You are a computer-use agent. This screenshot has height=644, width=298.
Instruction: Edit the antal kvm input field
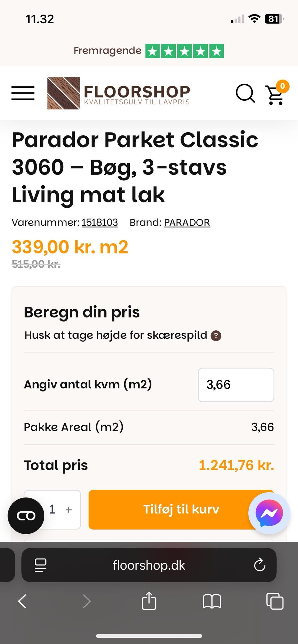[236, 385]
